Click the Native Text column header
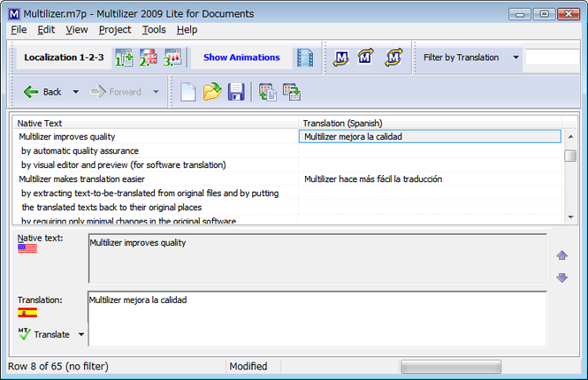The image size is (588, 380). point(156,123)
